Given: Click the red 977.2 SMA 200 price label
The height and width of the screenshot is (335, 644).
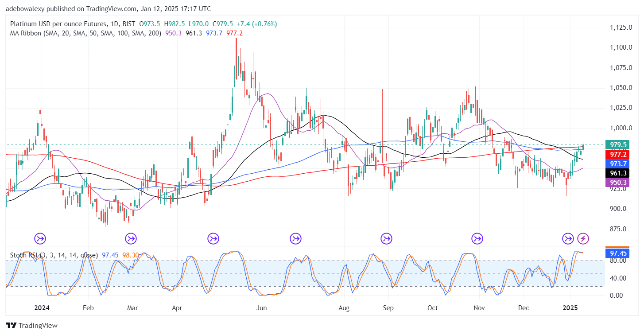Looking at the screenshot, I should pos(617,154).
